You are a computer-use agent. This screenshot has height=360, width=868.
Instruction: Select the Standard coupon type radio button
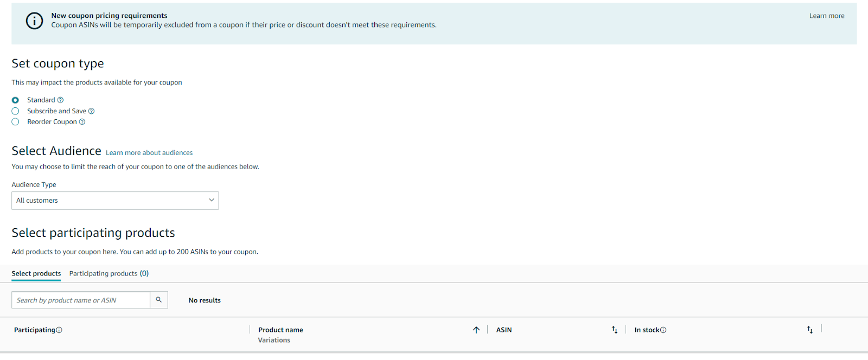coord(15,100)
